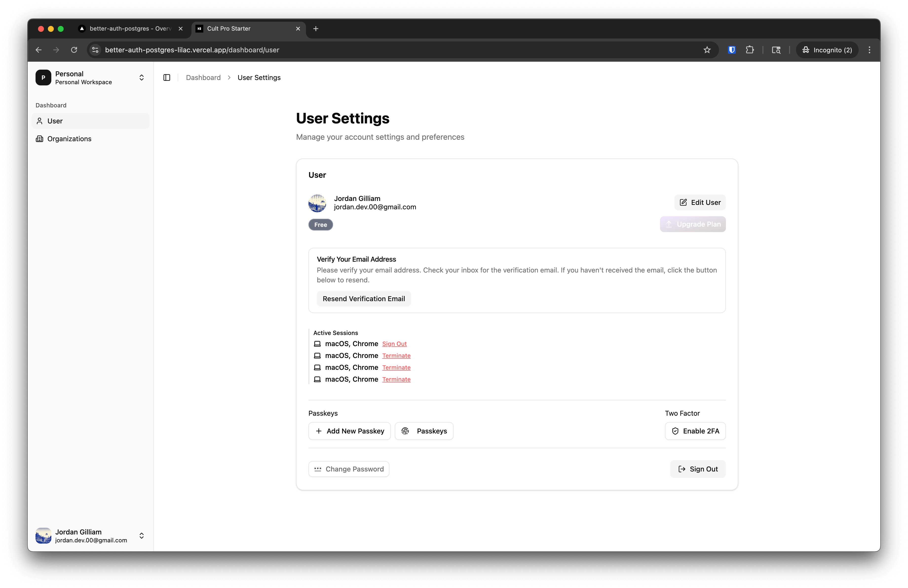The height and width of the screenshot is (588, 908).
Task: Sign out the first macOS Chrome session
Action: coord(394,343)
